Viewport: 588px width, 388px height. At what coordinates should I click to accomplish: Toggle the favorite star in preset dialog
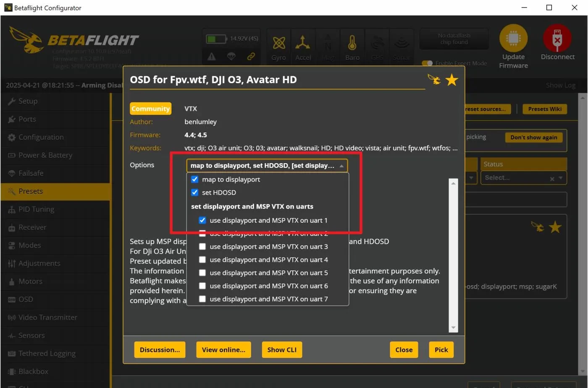pos(451,80)
